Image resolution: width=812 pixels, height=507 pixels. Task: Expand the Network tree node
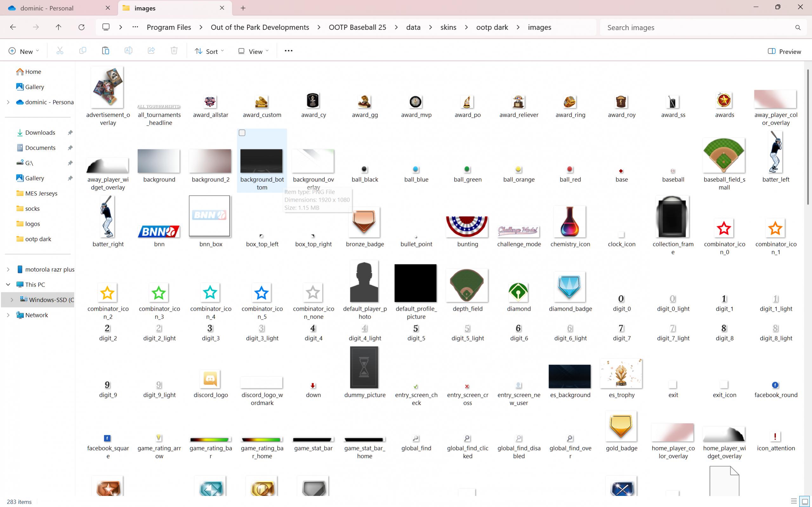[x=8, y=315]
